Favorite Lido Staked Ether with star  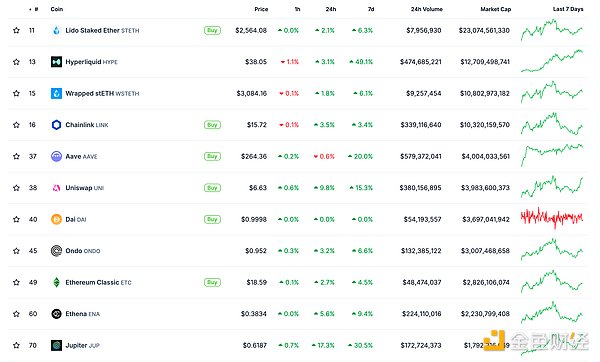pos(16,30)
